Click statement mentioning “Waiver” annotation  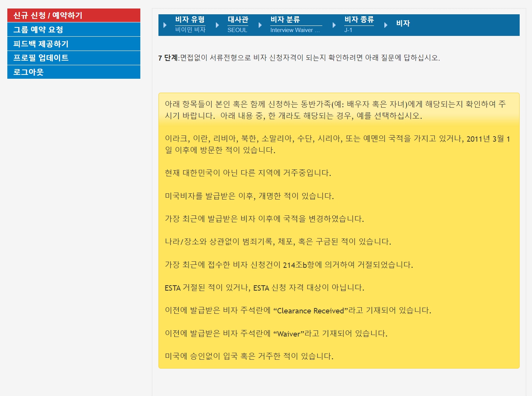pos(276,333)
